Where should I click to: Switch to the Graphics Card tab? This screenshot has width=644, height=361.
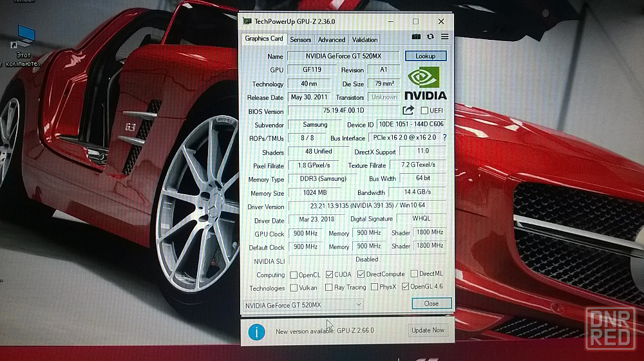(x=263, y=39)
